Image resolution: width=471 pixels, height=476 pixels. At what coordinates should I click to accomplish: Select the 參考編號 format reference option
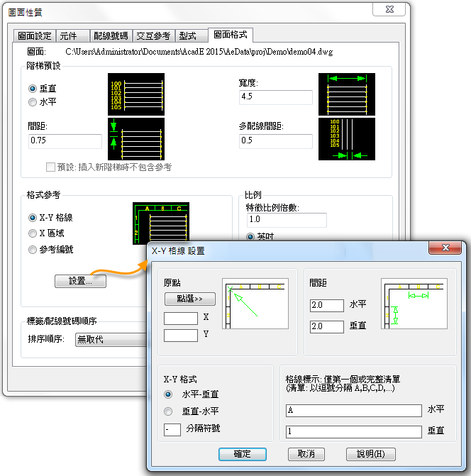[x=33, y=250]
